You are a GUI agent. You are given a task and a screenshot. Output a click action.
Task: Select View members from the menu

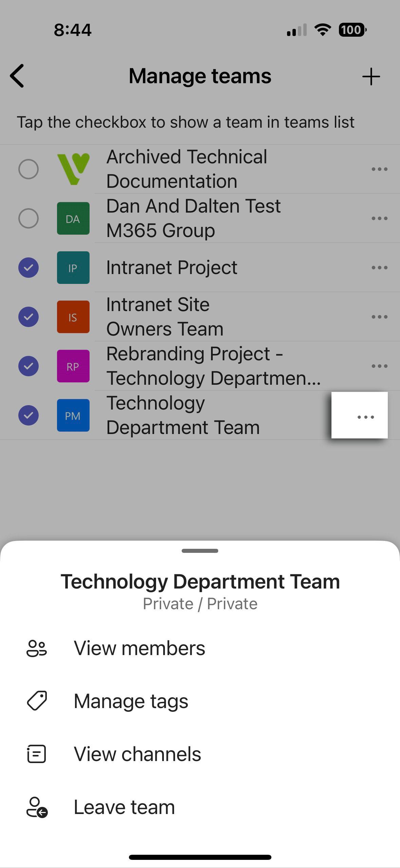(139, 648)
